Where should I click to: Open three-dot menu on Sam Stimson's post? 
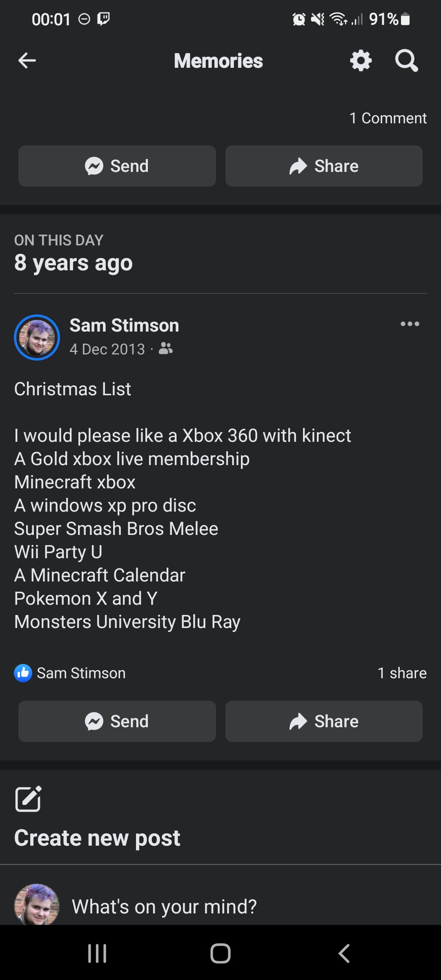(410, 324)
